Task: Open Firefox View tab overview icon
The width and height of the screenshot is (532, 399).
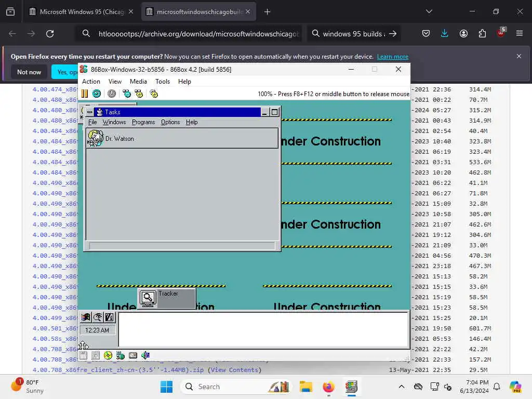Action: tap(10, 11)
